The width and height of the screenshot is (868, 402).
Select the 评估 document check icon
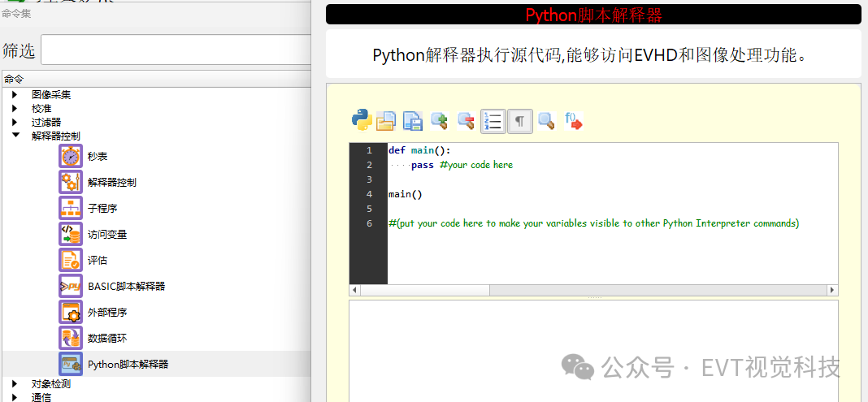[71, 260]
